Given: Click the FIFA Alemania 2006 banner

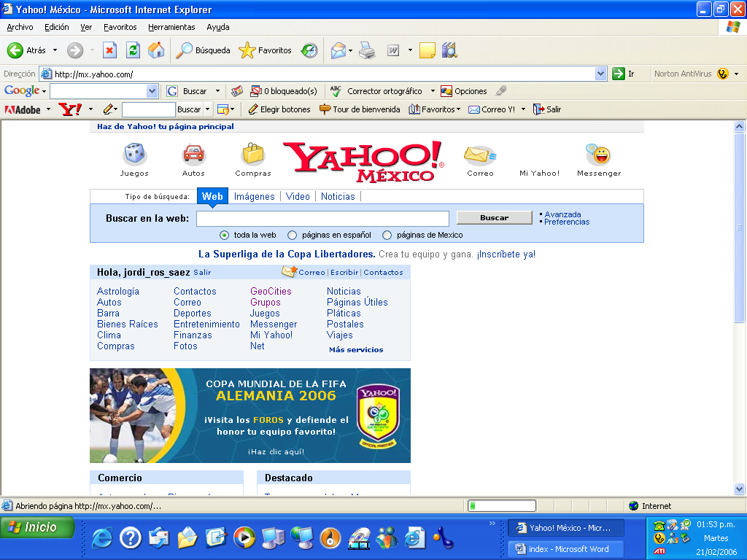Looking at the screenshot, I should (x=250, y=415).
